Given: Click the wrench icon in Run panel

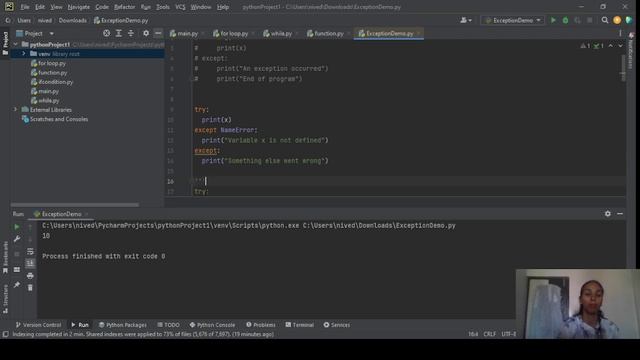Looking at the screenshot, I should 17,239.
